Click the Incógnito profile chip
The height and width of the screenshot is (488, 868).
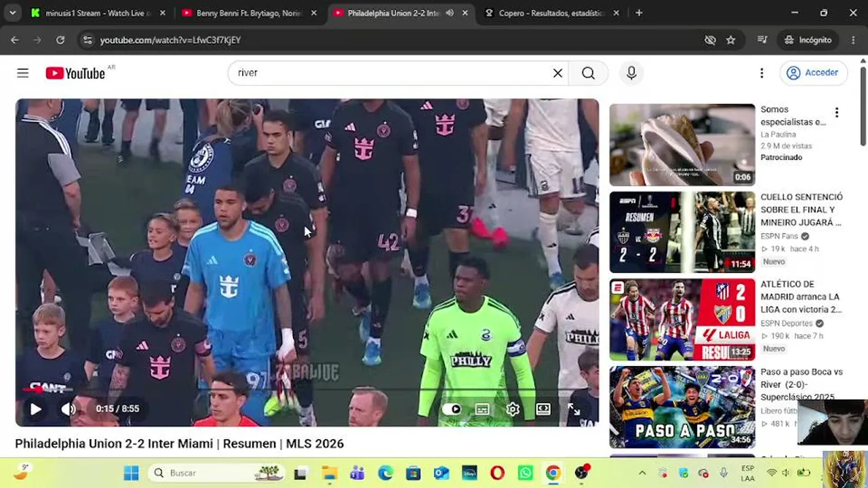(808, 40)
